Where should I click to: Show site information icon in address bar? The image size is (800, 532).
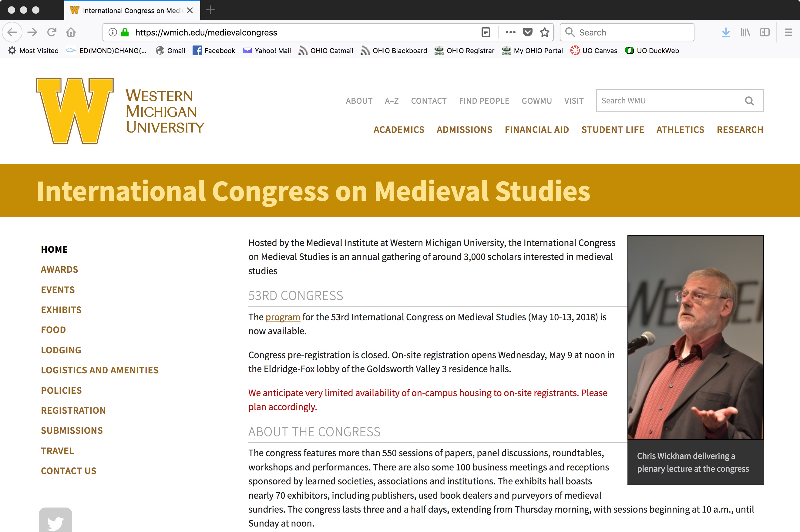tap(113, 32)
